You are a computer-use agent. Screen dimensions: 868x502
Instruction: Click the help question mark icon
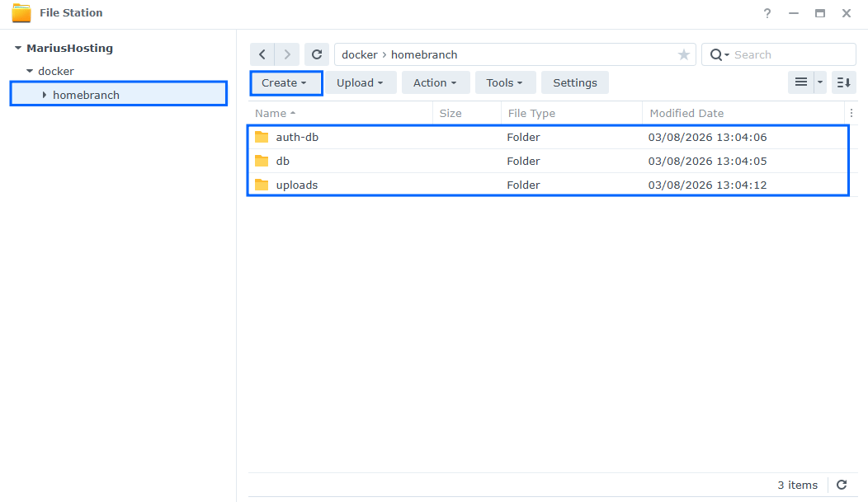(x=767, y=13)
